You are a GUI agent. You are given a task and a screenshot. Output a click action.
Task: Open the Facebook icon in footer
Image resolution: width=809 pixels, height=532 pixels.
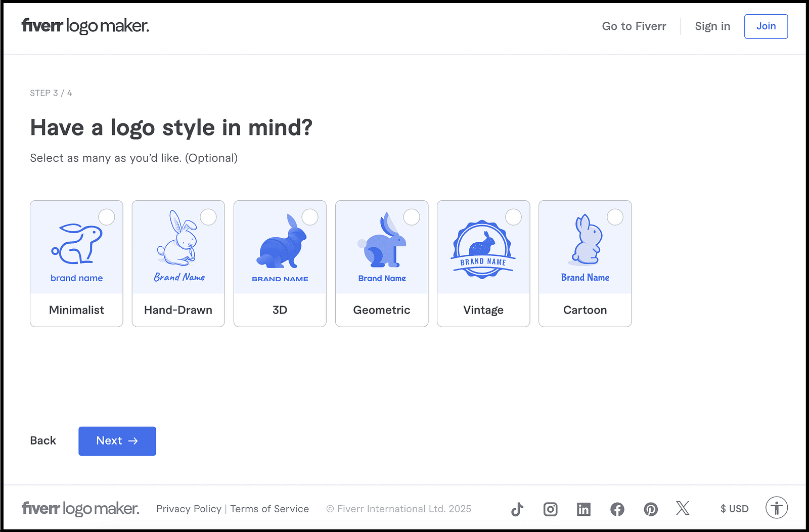617,509
